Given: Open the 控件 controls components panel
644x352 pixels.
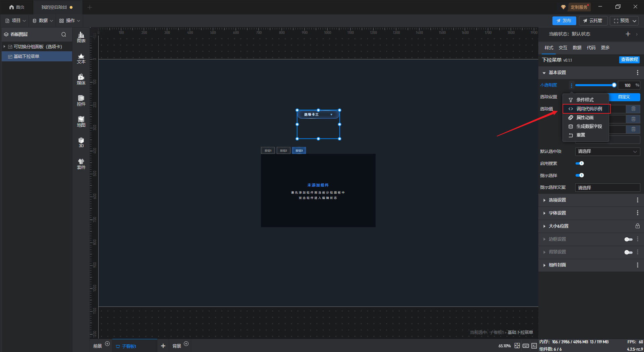Looking at the screenshot, I should click(81, 101).
